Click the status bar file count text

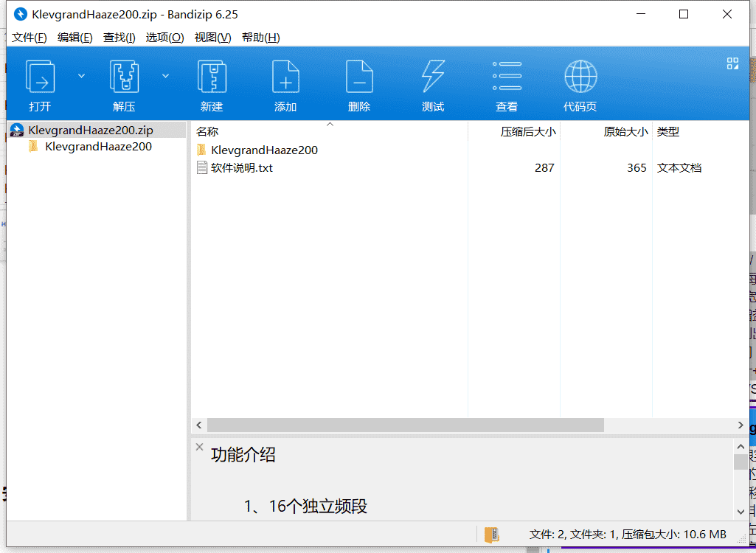(628, 535)
